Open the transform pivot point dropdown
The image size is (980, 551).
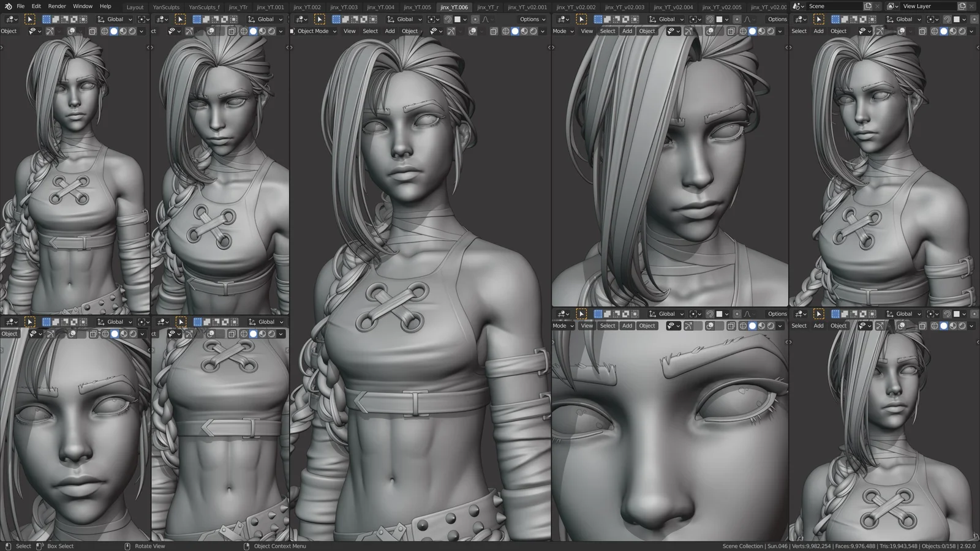pyautogui.click(x=433, y=19)
